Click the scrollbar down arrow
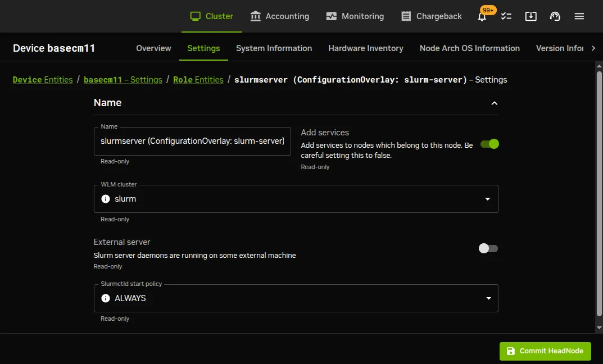603x364 pixels. coord(599,328)
